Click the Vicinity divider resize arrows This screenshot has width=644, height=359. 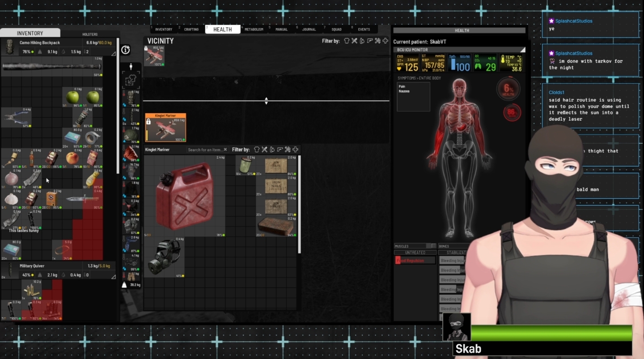(x=266, y=101)
